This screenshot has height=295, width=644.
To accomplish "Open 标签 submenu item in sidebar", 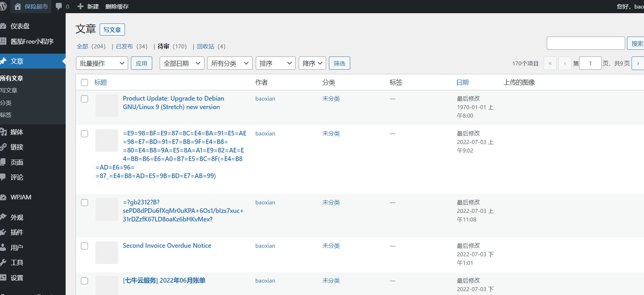I will (x=6, y=115).
